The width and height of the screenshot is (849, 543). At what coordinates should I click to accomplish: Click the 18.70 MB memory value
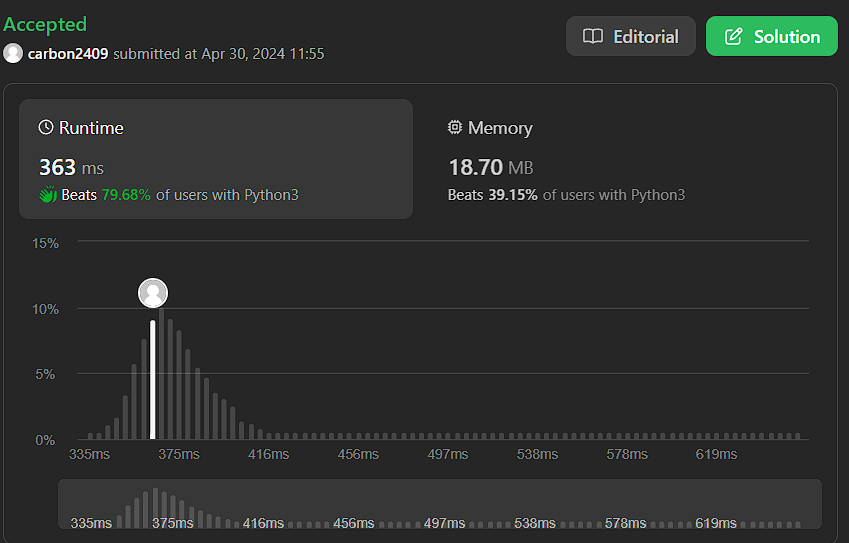(490, 167)
